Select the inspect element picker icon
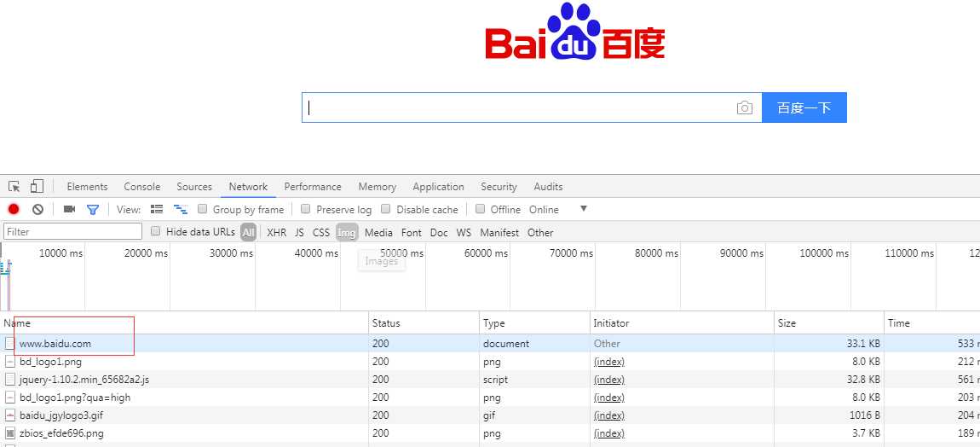 pyautogui.click(x=14, y=187)
